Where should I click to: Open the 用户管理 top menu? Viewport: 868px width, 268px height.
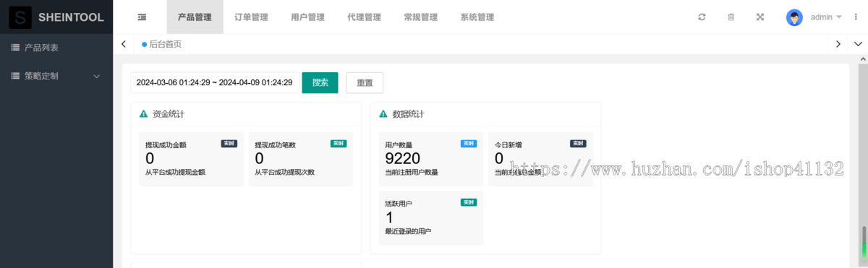(307, 17)
